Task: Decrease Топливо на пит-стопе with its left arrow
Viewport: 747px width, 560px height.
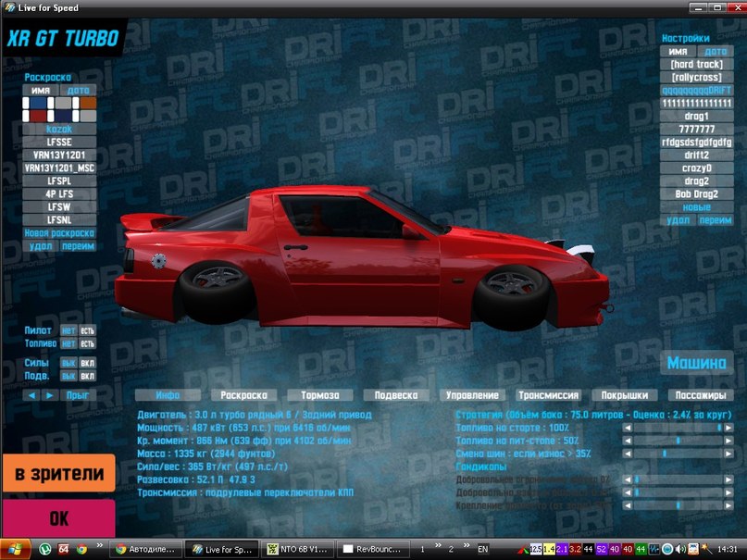Action: [628, 441]
